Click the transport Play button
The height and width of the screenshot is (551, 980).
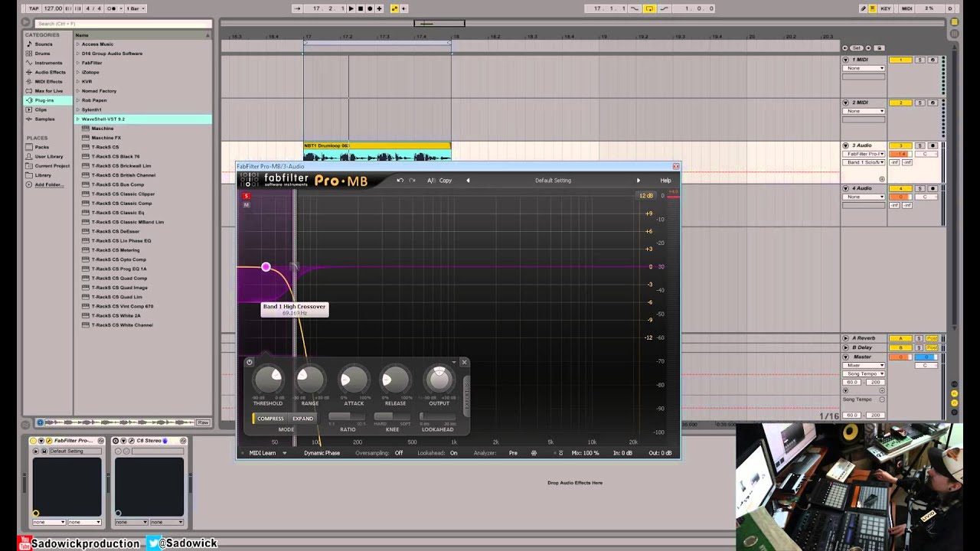[x=351, y=8]
